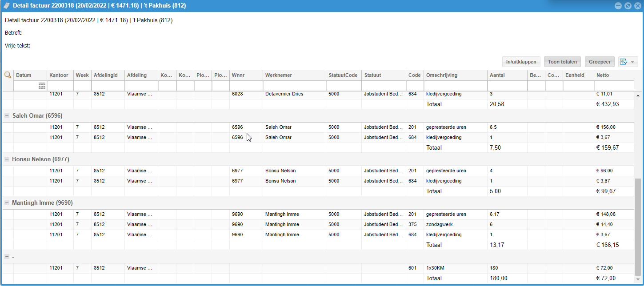The height and width of the screenshot is (286, 644).
Task: Click the Datum filter input field
Action: coord(26,86)
